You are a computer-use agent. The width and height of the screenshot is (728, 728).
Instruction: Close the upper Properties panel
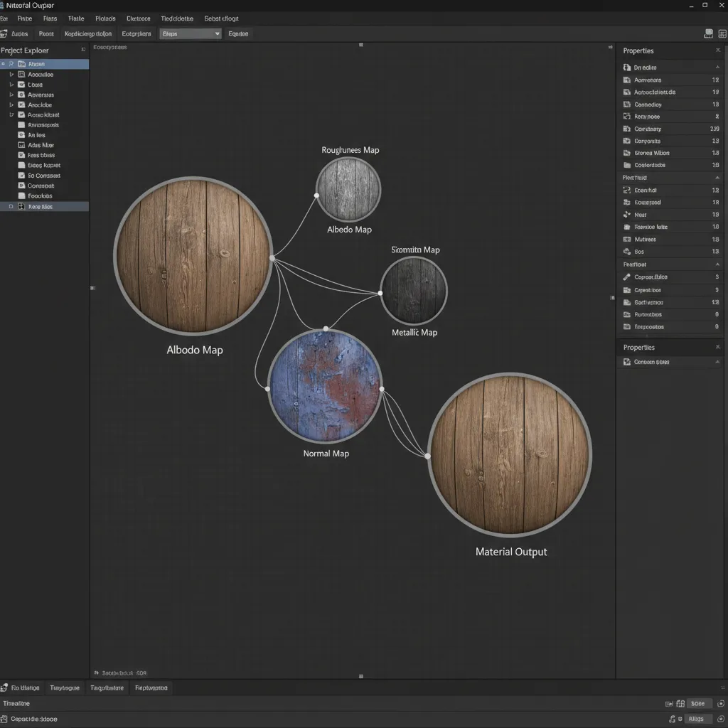718,50
